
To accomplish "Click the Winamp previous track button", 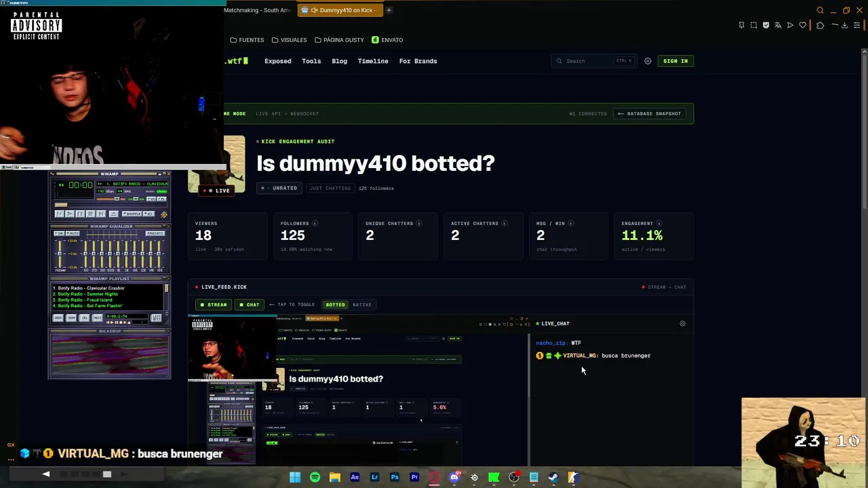I will pyautogui.click(x=60, y=213).
